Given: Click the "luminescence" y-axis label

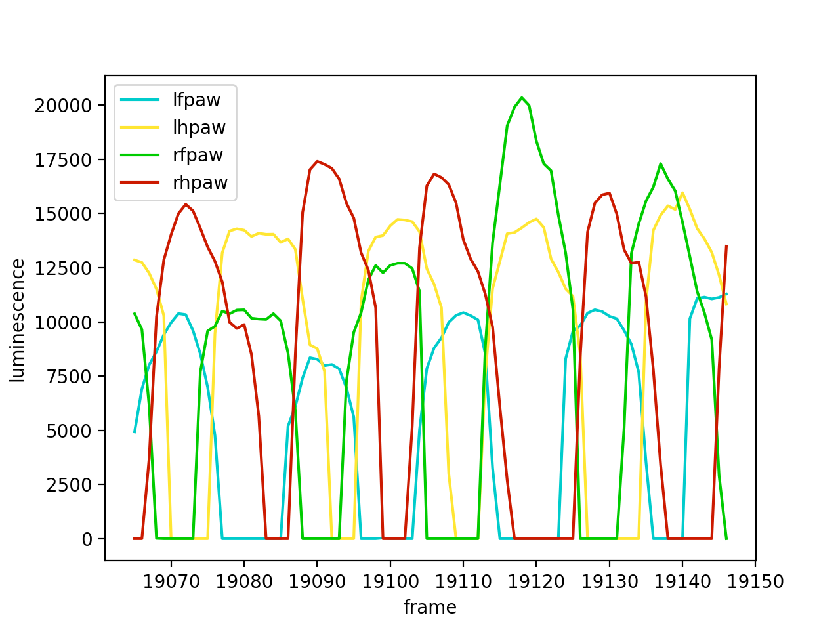Looking at the screenshot, I should tap(18, 320).
